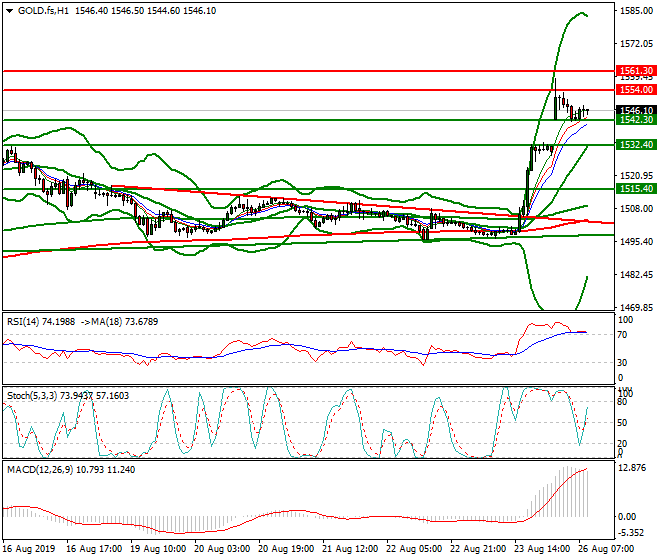Click the RSI scale level 30
Screen dimensions: 660x560
tap(622, 363)
